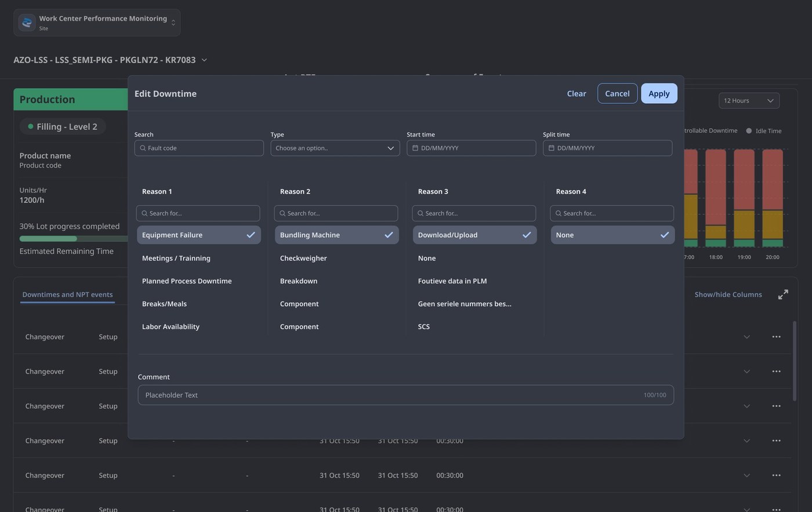Open the 12 Hours range dropdown

(749, 100)
